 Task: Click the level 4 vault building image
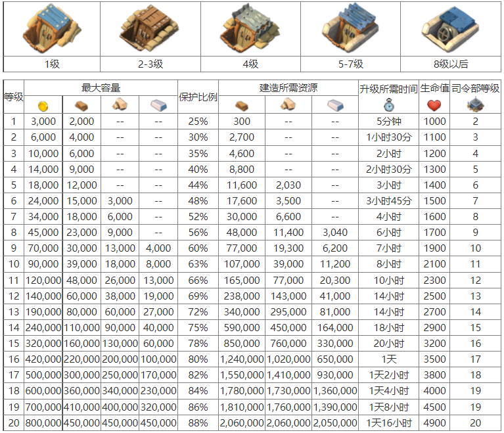click(x=250, y=28)
